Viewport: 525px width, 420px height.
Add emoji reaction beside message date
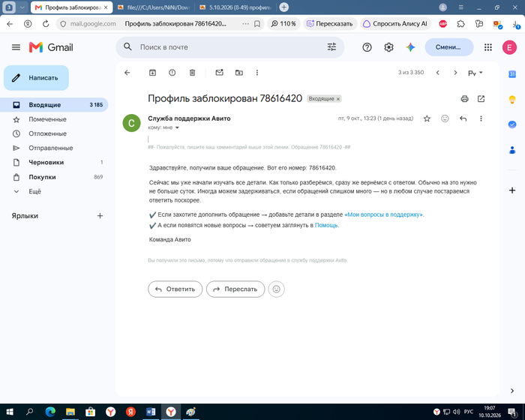point(445,118)
